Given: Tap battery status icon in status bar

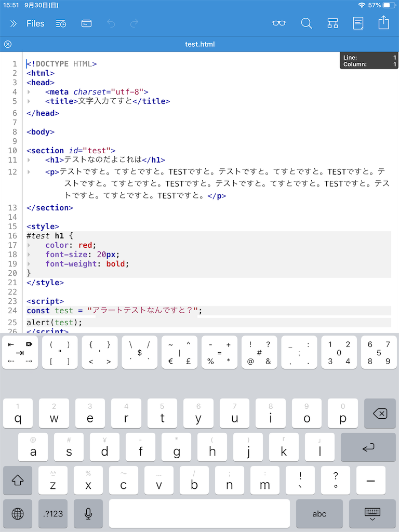Looking at the screenshot, I should 390,5.
